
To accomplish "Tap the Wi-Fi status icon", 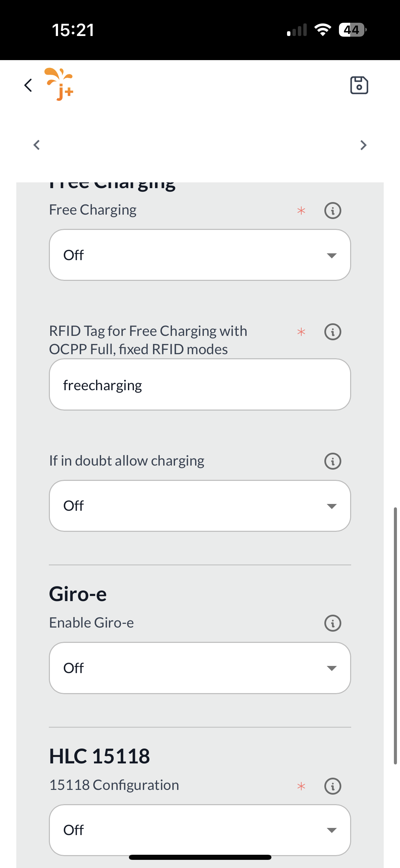I will click(323, 30).
